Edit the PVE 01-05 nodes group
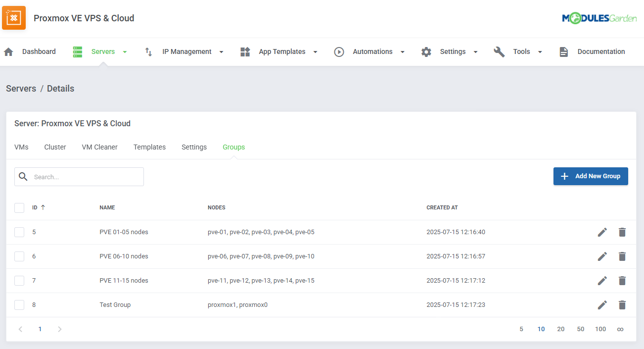The height and width of the screenshot is (349, 644). pos(602,232)
